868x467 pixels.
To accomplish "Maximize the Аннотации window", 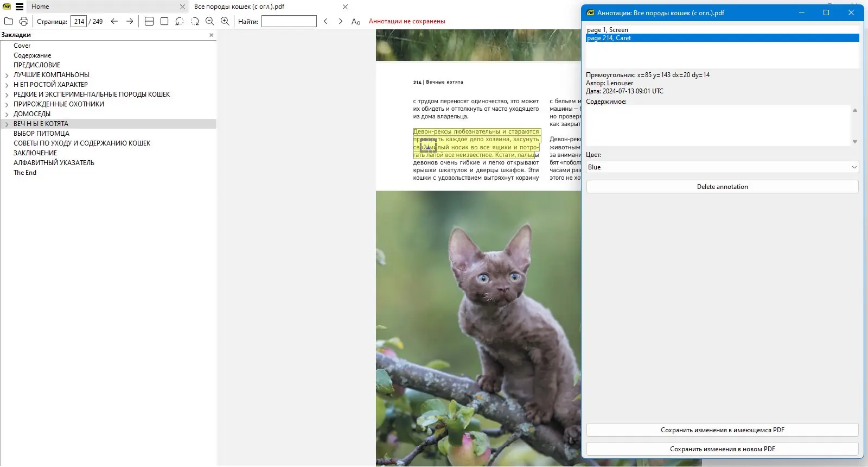I will (x=826, y=12).
